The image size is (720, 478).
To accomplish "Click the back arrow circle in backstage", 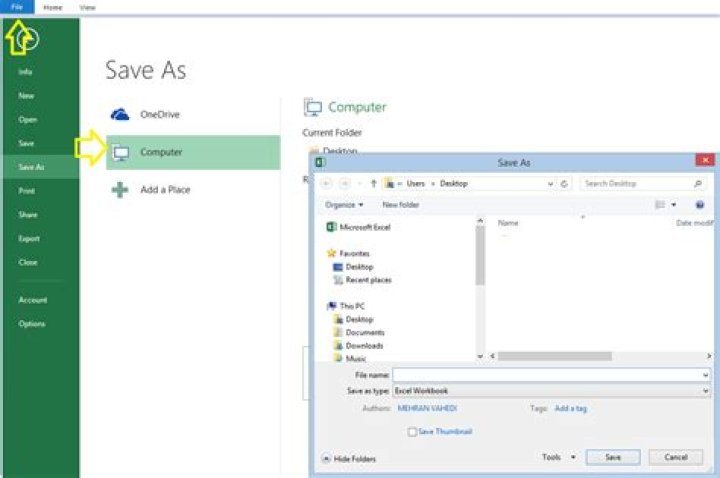I will [28, 39].
